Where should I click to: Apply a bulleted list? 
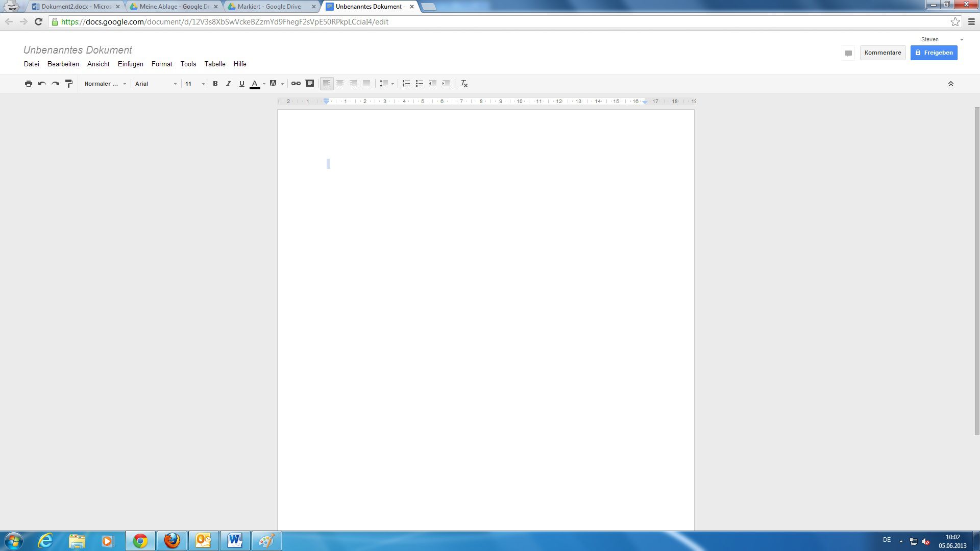419,83
